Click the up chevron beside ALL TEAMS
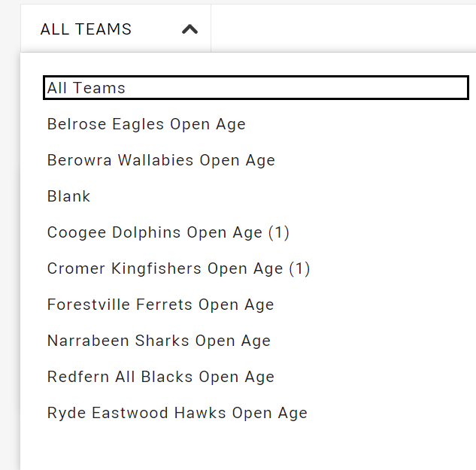The width and height of the screenshot is (476, 470). pyautogui.click(x=190, y=29)
